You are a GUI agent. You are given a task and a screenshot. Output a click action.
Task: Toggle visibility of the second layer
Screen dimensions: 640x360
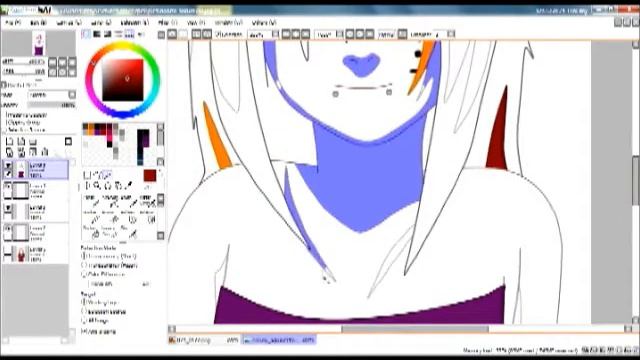pos(8,187)
